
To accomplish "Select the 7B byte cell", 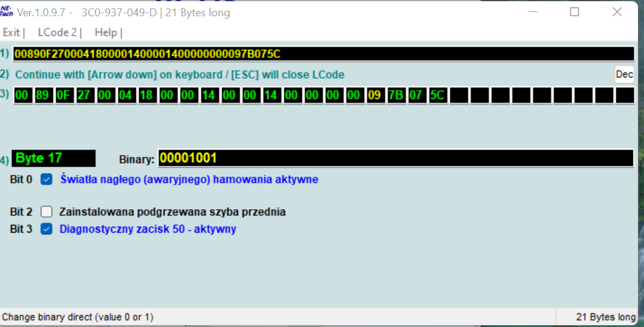I will pyautogui.click(x=397, y=96).
